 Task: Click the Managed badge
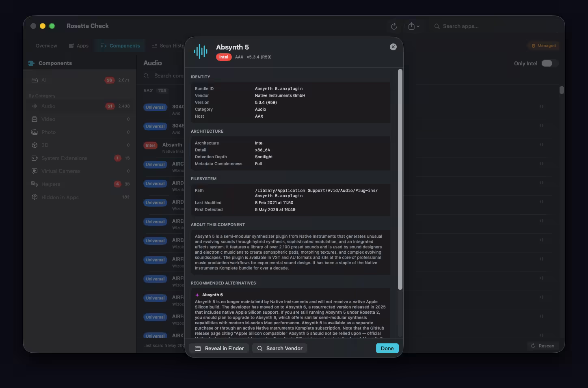click(543, 46)
